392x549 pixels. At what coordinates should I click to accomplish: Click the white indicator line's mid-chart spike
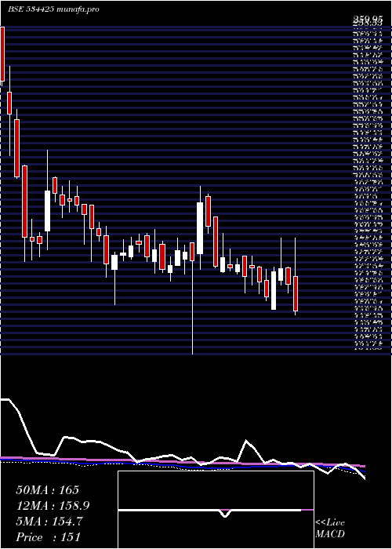[x=246, y=441]
